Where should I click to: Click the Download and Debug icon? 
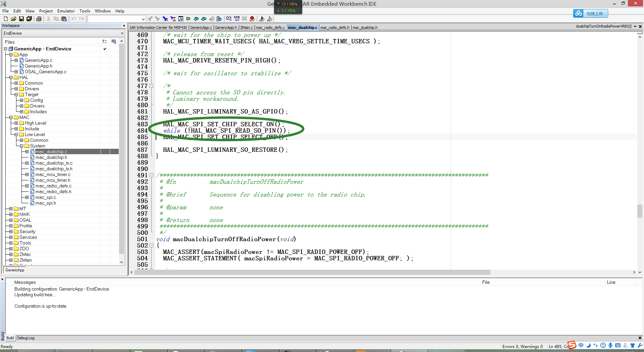pos(262,19)
